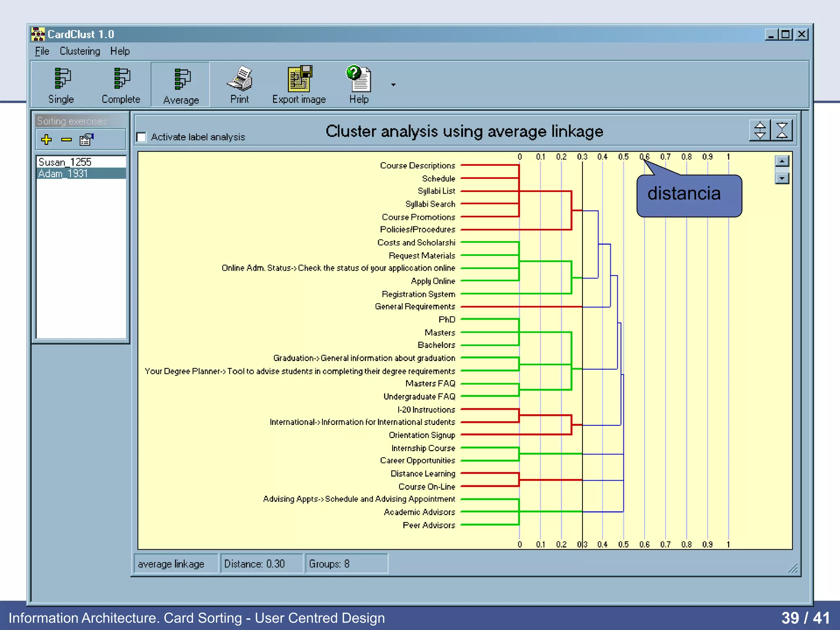Image resolution: width=840 pixels, height=630 pixels.
Task: Open the Clustering menu
Action: 80,51
